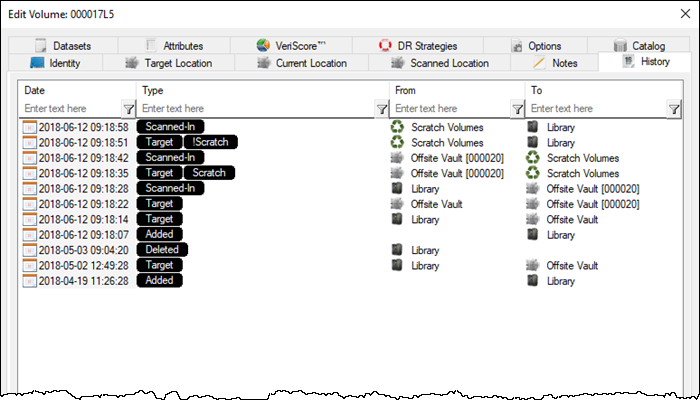Click Target badge in 2018-05-02 row
The height and width of the screenshot is (400, 700).
tap(159, 265)
